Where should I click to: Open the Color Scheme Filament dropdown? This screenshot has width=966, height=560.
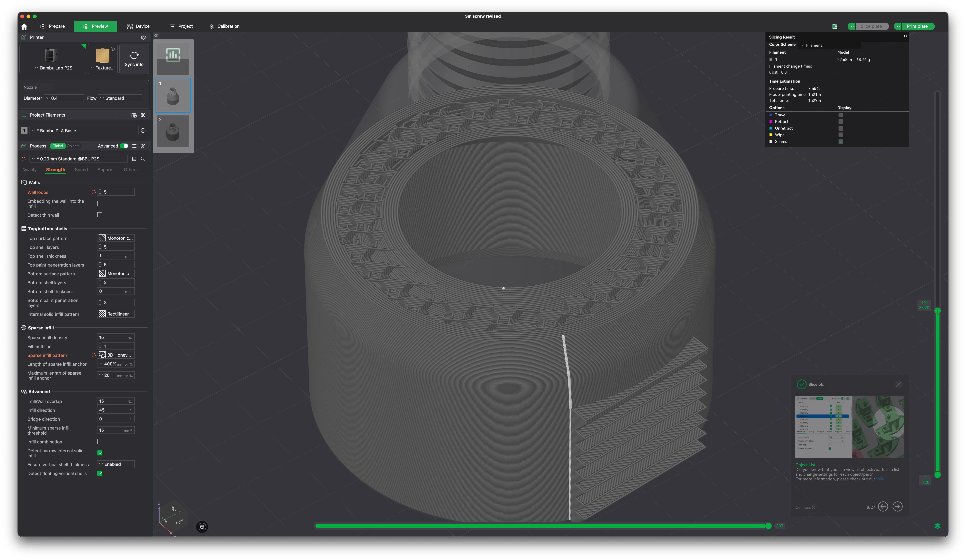click(x=829, y=45)
